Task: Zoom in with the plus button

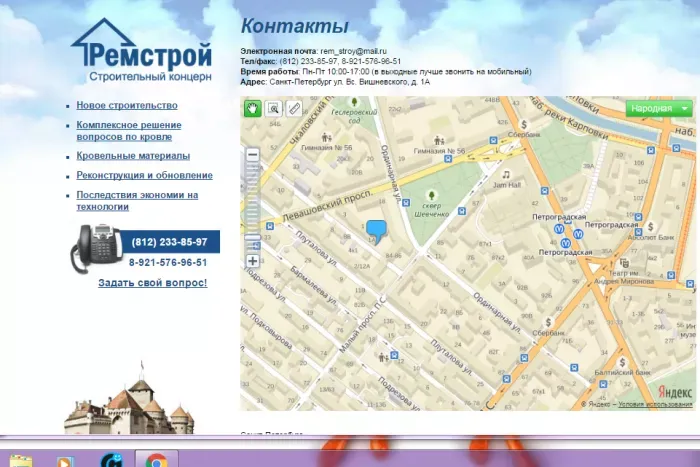Action: [x=253, y=261]
